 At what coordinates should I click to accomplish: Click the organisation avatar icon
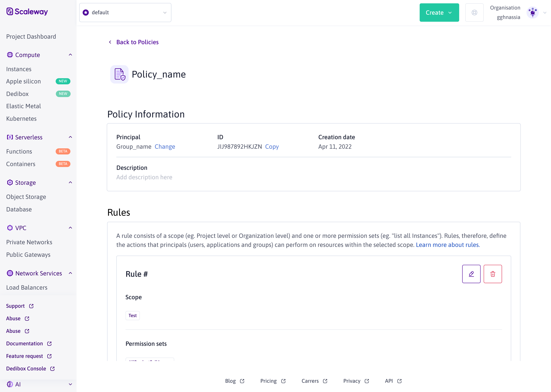[532, 12]
